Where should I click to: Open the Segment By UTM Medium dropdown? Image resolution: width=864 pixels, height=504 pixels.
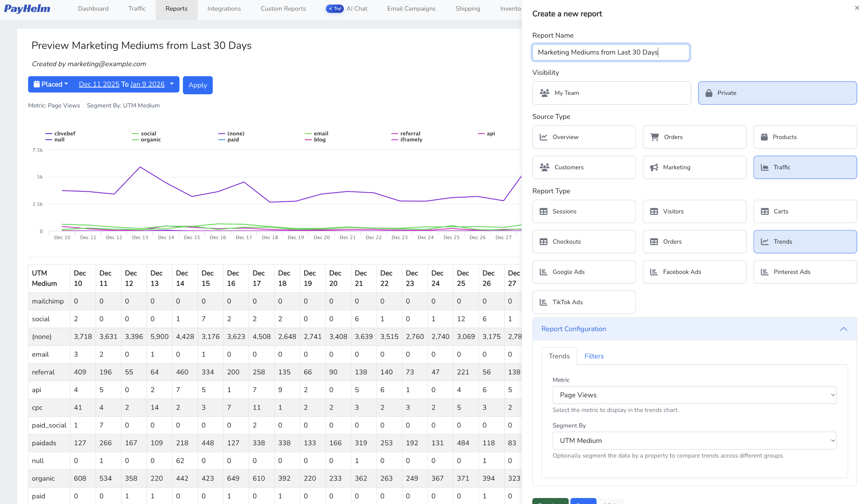tap(694, 441)
